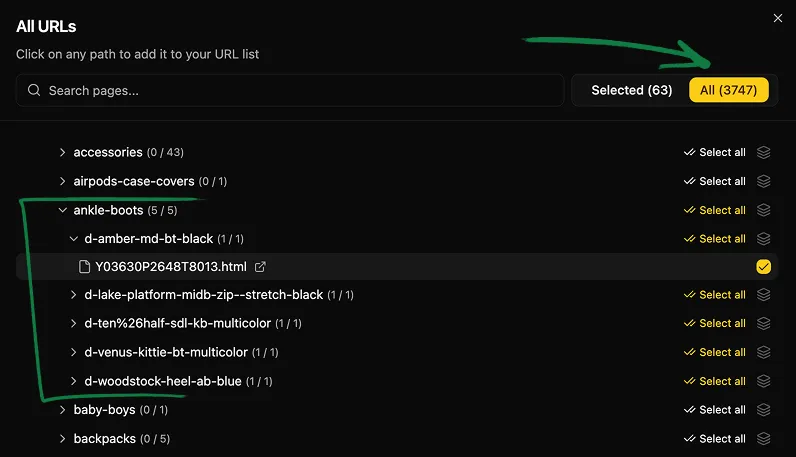Click Select all for accessories
This screenshot has height=457, width=796.
(x=714, y=153)
